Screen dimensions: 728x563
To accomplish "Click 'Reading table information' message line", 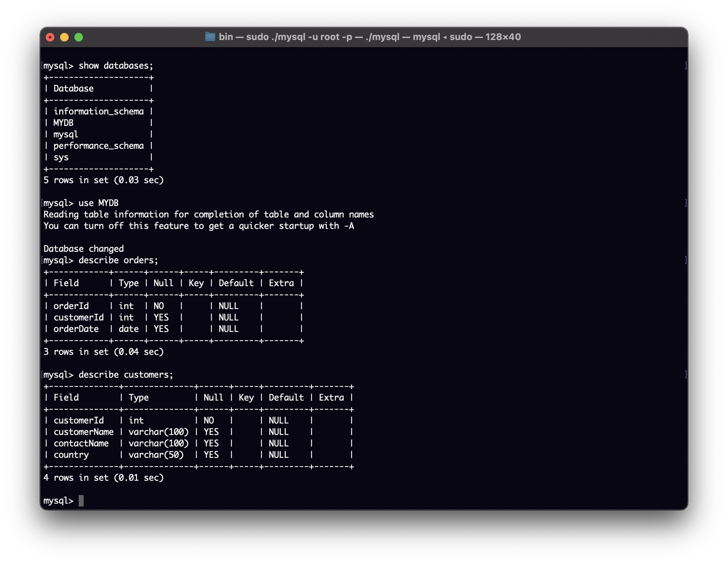I will tap(208, 215).
